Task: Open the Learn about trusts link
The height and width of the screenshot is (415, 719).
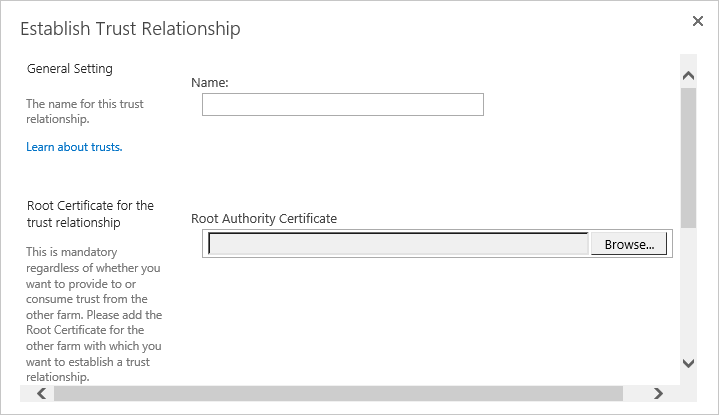Action: (74, 147)
